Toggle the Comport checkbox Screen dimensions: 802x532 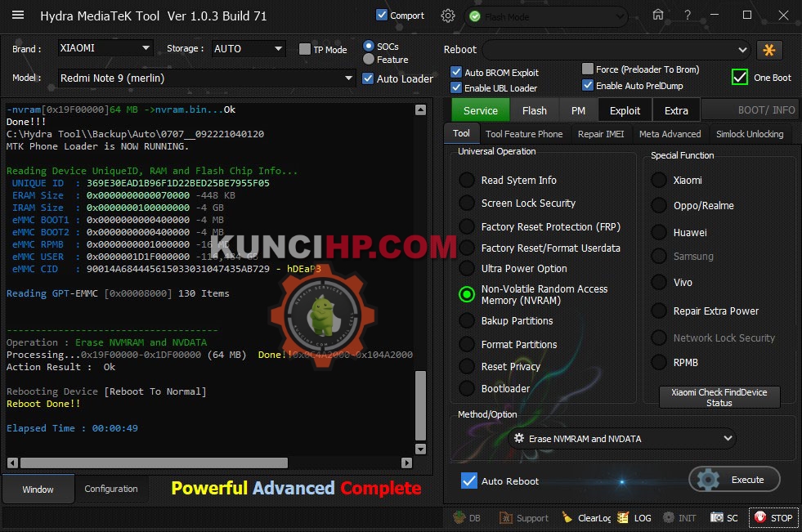pyautogui.click(x=382, y=15)
